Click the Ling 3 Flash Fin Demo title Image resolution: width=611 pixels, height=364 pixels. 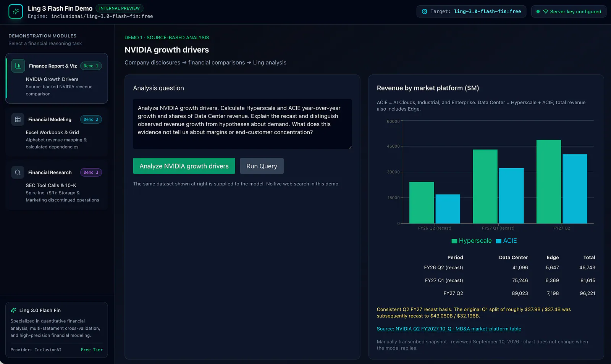tap(60, 8)
